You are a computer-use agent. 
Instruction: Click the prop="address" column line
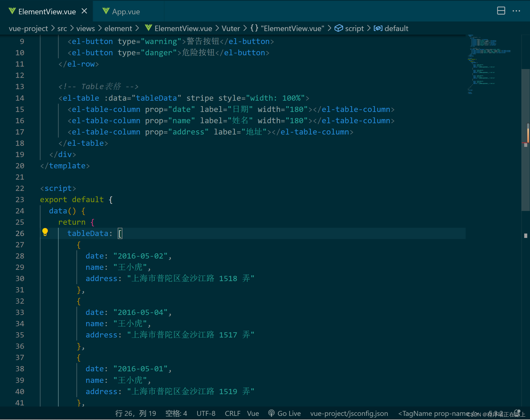(210, 132)
